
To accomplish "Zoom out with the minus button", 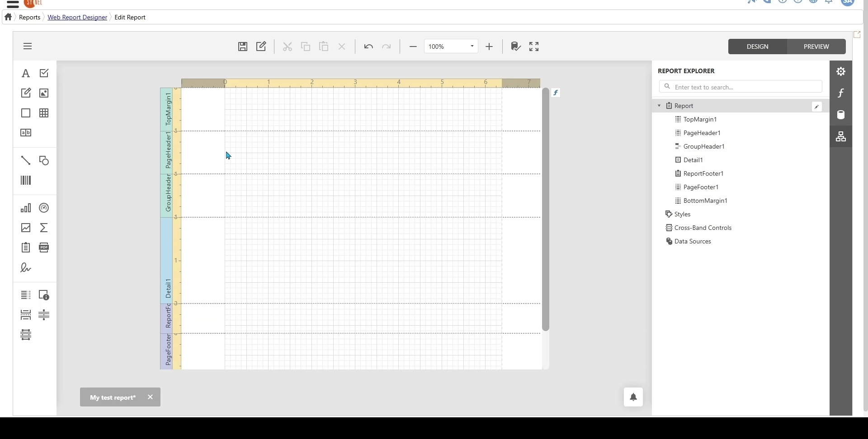I will (x=413, y=47).
